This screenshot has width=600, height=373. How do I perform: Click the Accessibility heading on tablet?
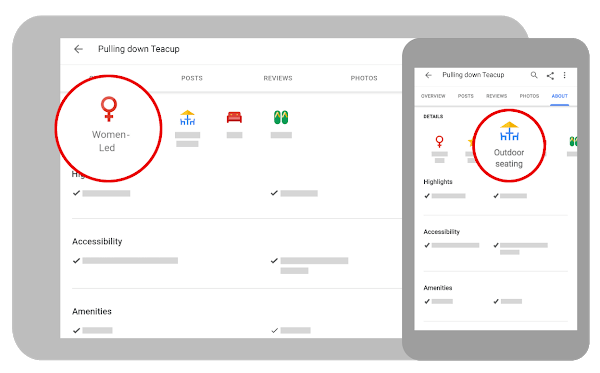pyautogui.click(x=97, y=241)
